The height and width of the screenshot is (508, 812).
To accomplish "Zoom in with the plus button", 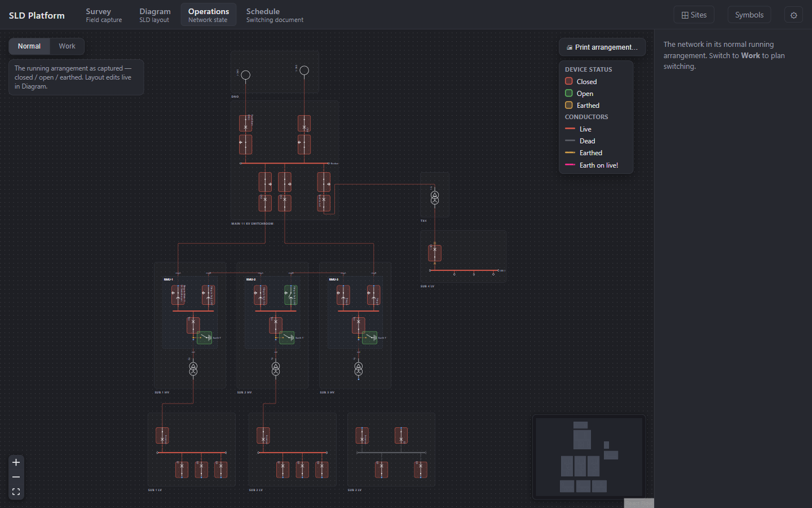I will [x=16, y=462].
